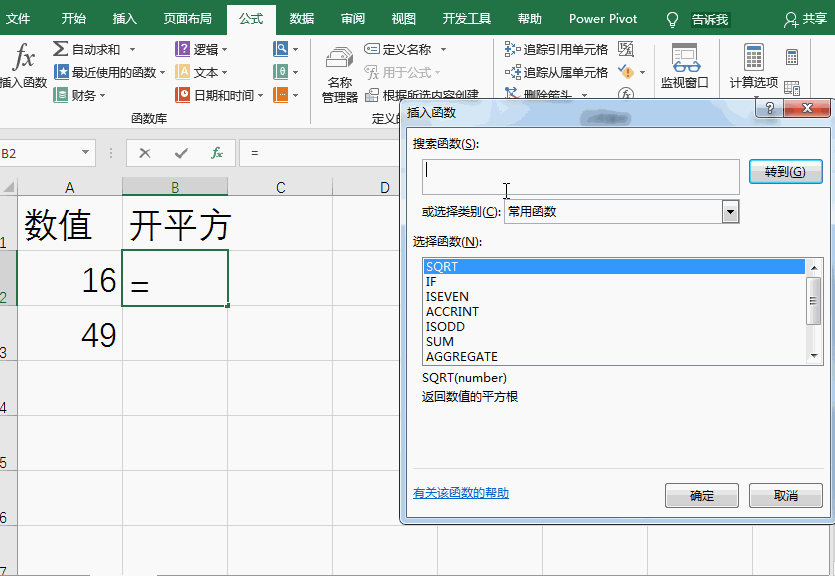
Task: Select ISODD in the function list
Action: coord(614,326)
